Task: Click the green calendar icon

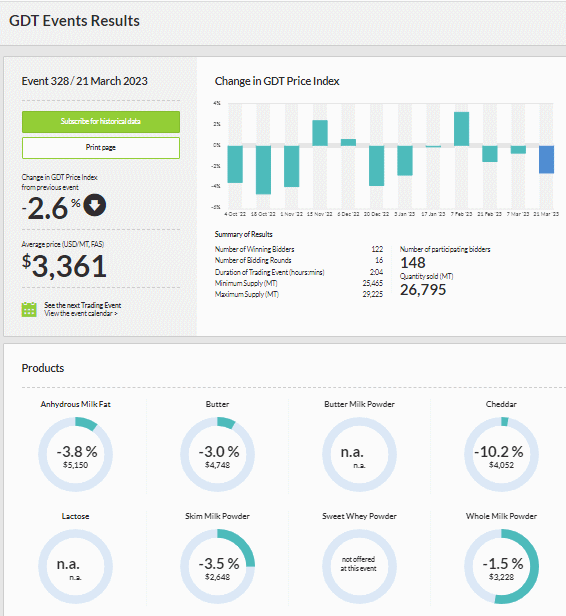Action: pos(29,309)
